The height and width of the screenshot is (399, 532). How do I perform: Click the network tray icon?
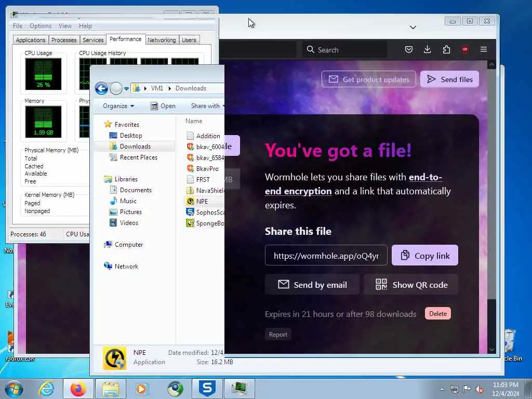coord(454,389)
